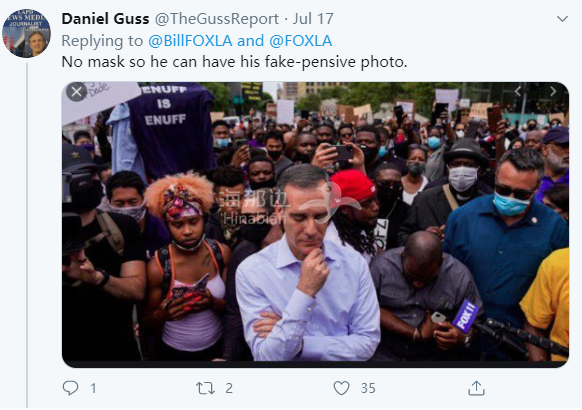Open the attached protest crowd photo
Image resolution: width=582 pixels, height=410 pixels.
tap(315, 224)
